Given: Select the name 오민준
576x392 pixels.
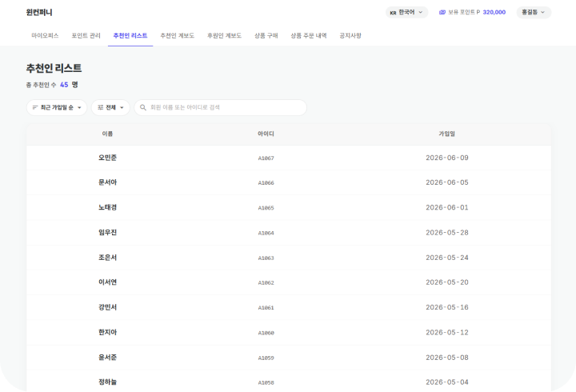Looking at the screenshot, I should pos(107,158).
